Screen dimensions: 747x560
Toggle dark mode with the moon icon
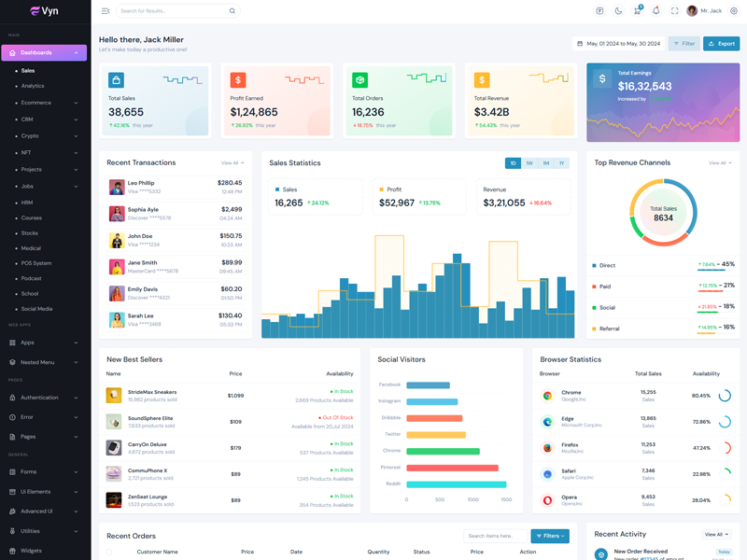pos(618,11)
